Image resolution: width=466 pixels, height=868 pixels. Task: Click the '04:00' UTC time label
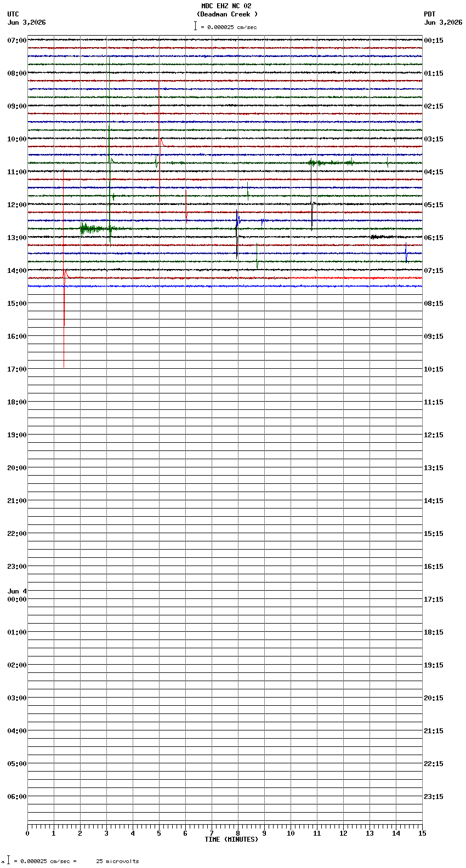click(17, 731)
